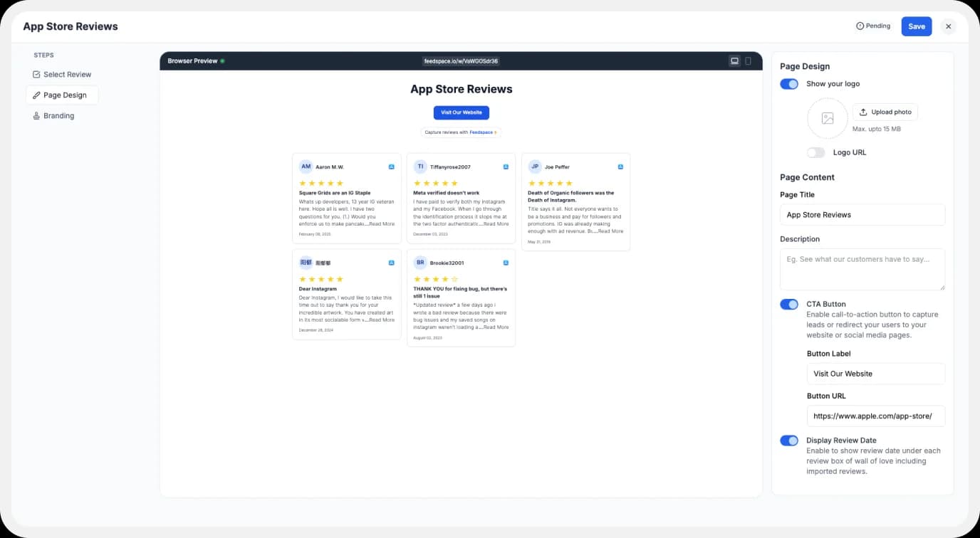Click the App Store icon on Brookie32001's review
The image size is (980, 538).
point(505,262)
